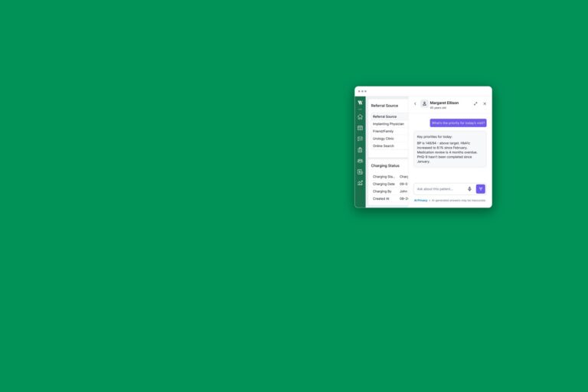Close the patient chat panel
Viewport: 588px width, 392px height.
tap(485, 103)
